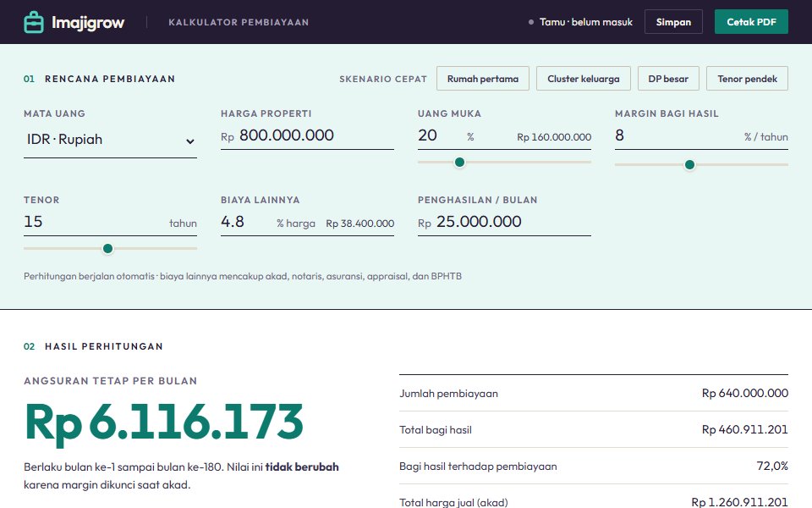Screen dimensions: 812x508
Task: Click the Tenor slider handle
Action: coord(107,249)
